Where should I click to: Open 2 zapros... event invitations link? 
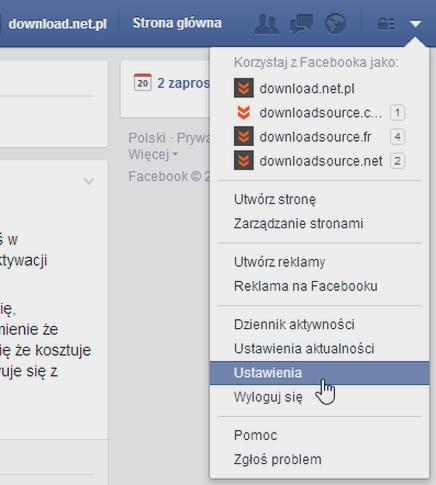(183, 83)
